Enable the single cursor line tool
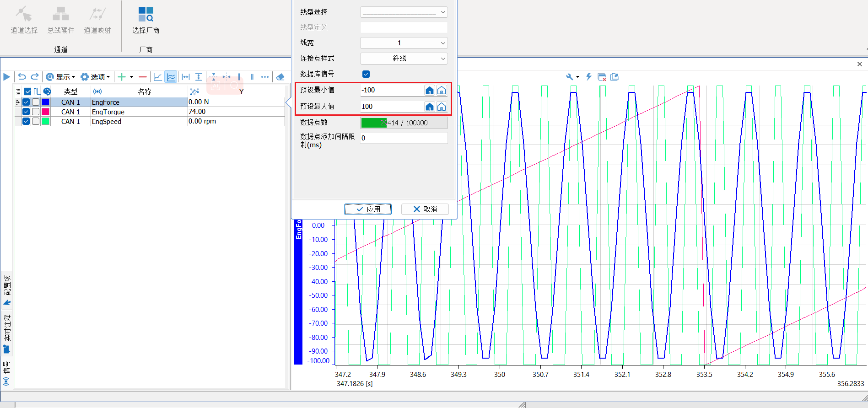Screen dimensions: 868x408 239,77
